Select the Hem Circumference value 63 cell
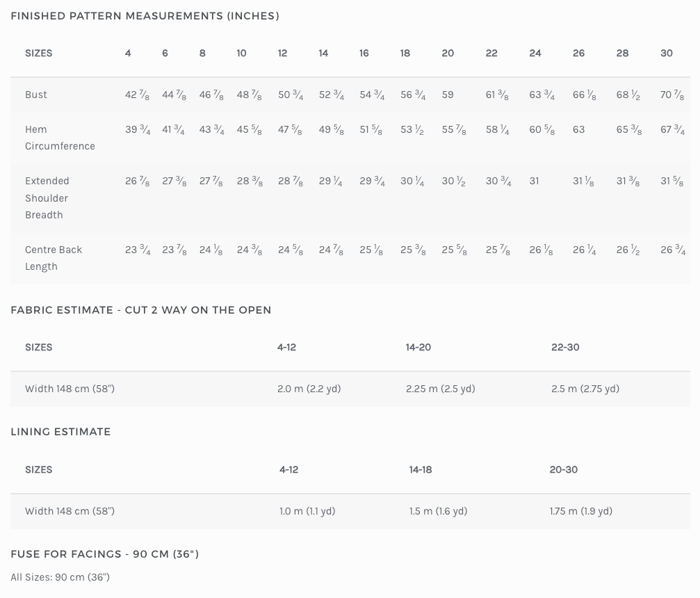This screenshot has height=598, width=700. pos(578,129)
